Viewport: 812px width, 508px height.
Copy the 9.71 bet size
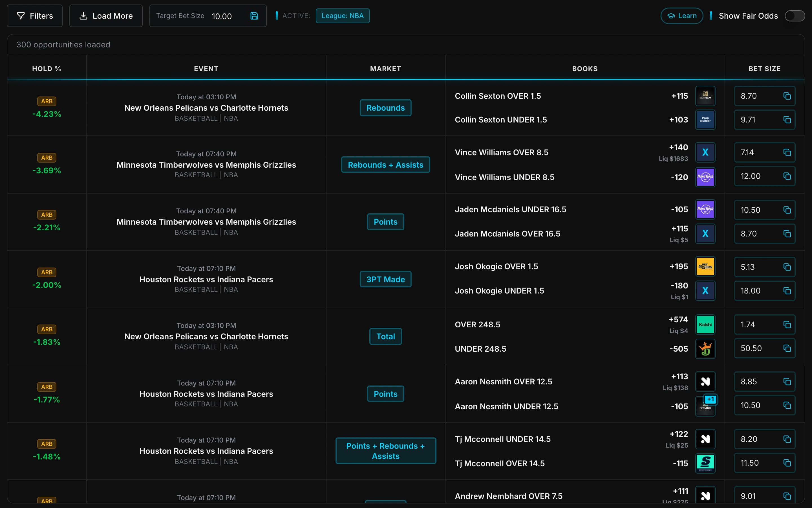(x=787, y=120)
